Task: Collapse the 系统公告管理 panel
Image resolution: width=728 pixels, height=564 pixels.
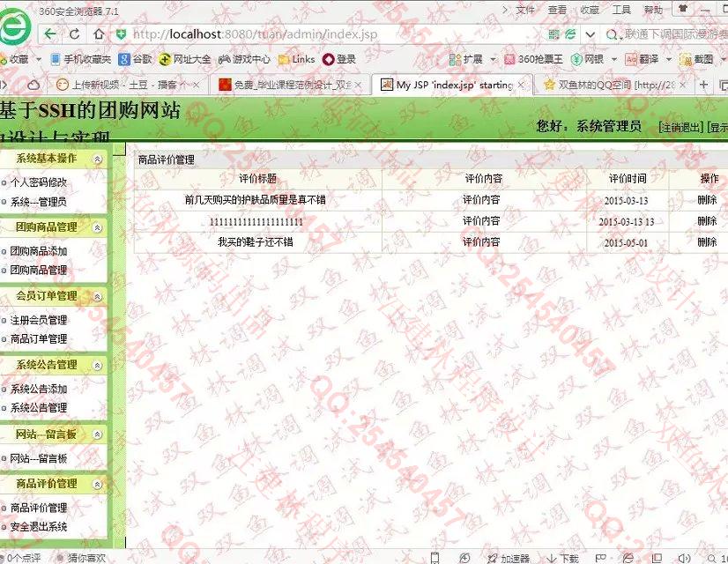Action: tap(98, 366)
